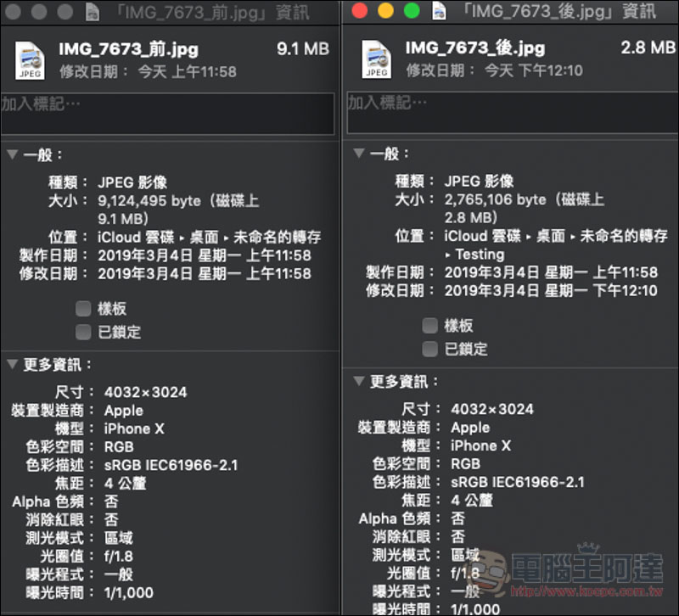Click file name IMG_7673_前.jpg in header
Viewport: 679px width, 616px height.
coord(129,49)
